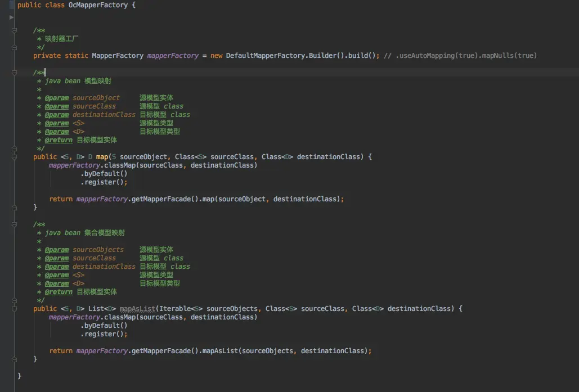Image resolution: width=579 pixels, height=392 pixels.
Task: Click the 映射器工厂 comment text
Action: tap(62, 39)
